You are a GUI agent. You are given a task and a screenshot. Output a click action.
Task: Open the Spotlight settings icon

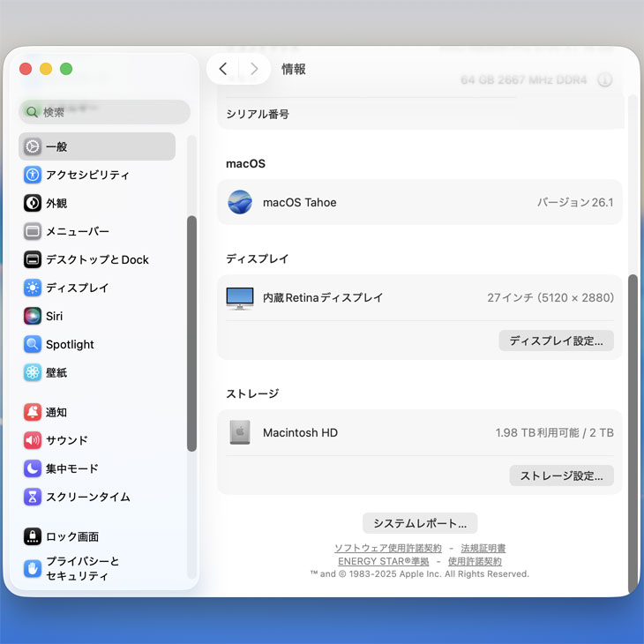[33, 344]
